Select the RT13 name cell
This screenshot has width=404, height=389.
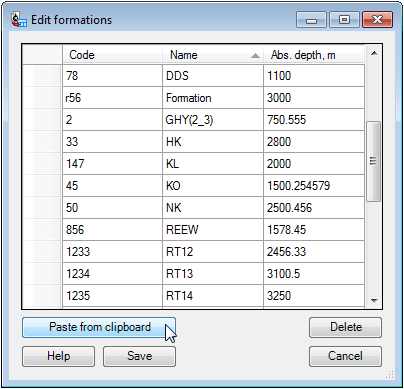213,274
